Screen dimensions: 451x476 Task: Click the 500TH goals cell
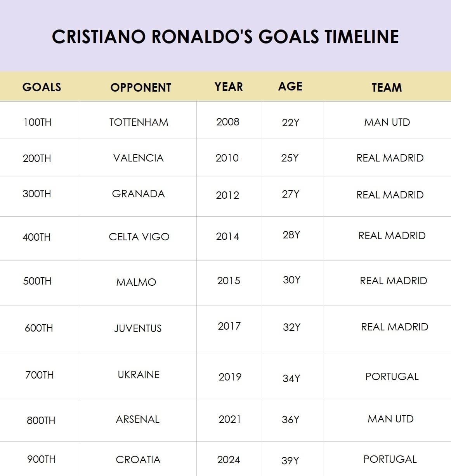[x=37, y=281]
